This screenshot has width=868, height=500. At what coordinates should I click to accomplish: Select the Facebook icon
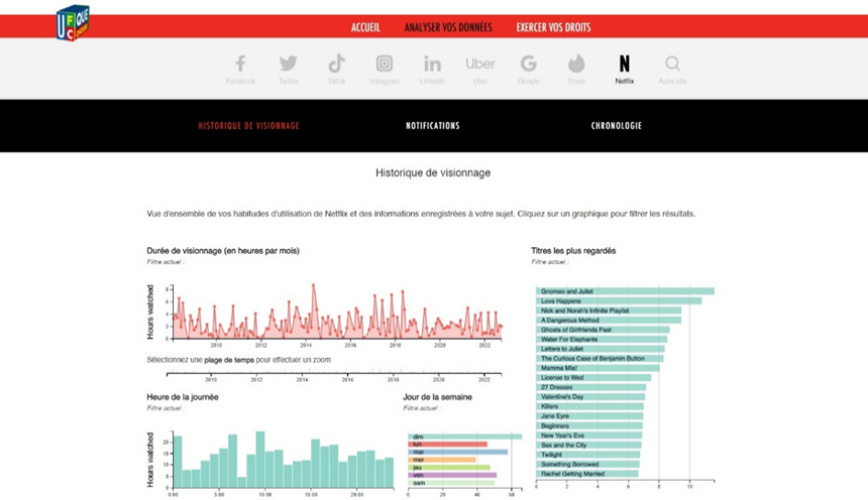[x=240, y=64]
